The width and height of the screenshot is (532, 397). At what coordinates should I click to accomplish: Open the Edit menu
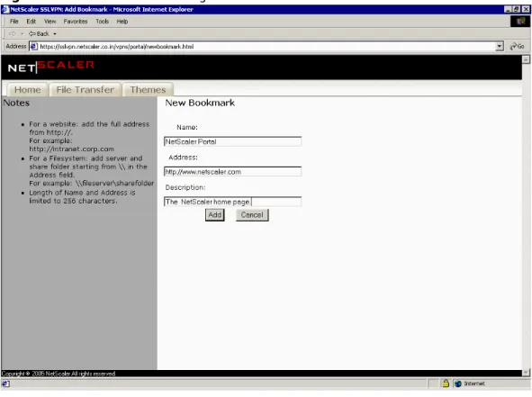[x=31, y=22]
